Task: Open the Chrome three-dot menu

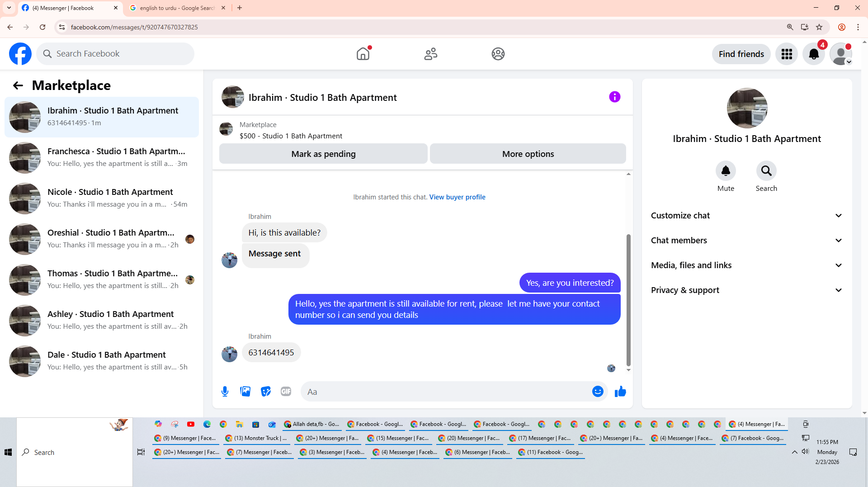Action: (x=858, y=27)
